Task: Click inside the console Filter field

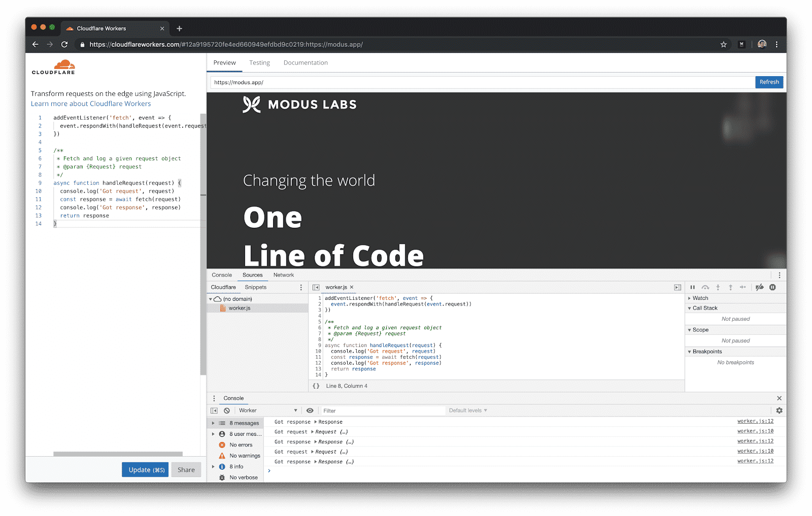Action: (381, 410)
